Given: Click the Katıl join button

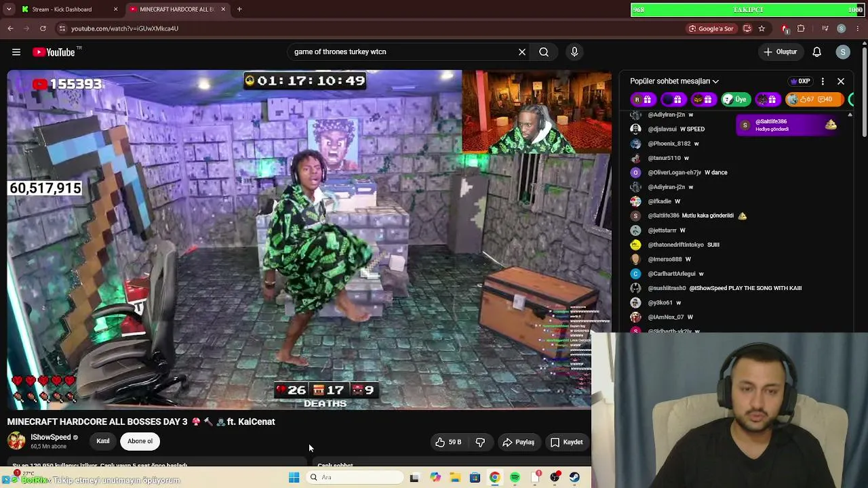Looking at the screenshot, I should (x=103, y=441).
